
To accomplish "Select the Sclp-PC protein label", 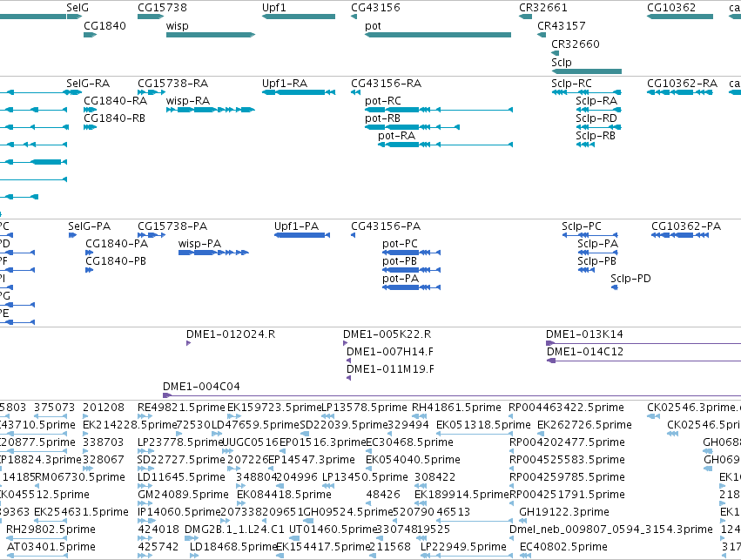I will click(582, 226).
